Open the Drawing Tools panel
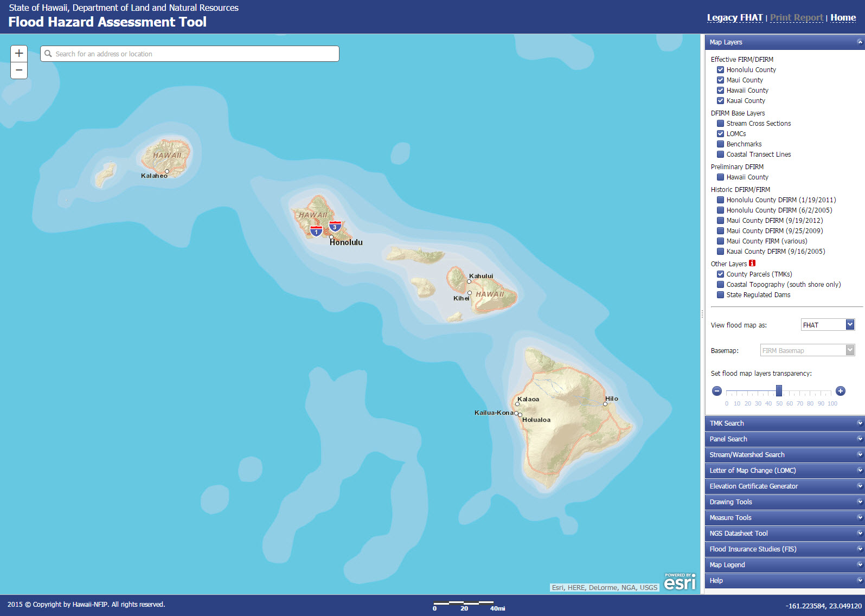 pos(784,502)
